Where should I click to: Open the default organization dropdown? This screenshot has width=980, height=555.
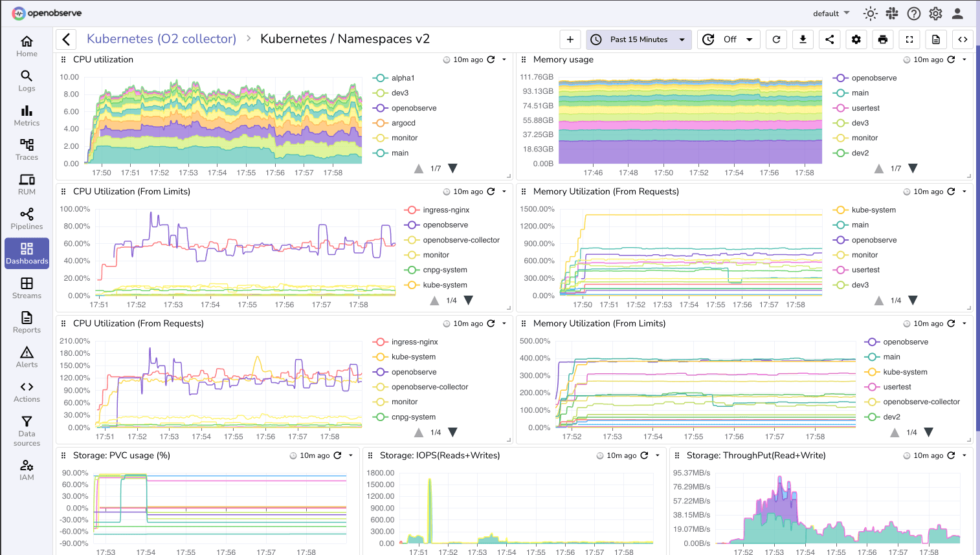tap(830, 13)
